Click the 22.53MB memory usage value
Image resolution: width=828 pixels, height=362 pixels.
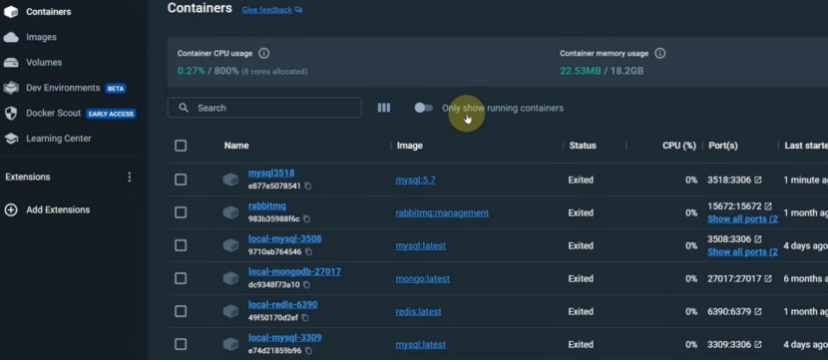(x=580, y=71)
